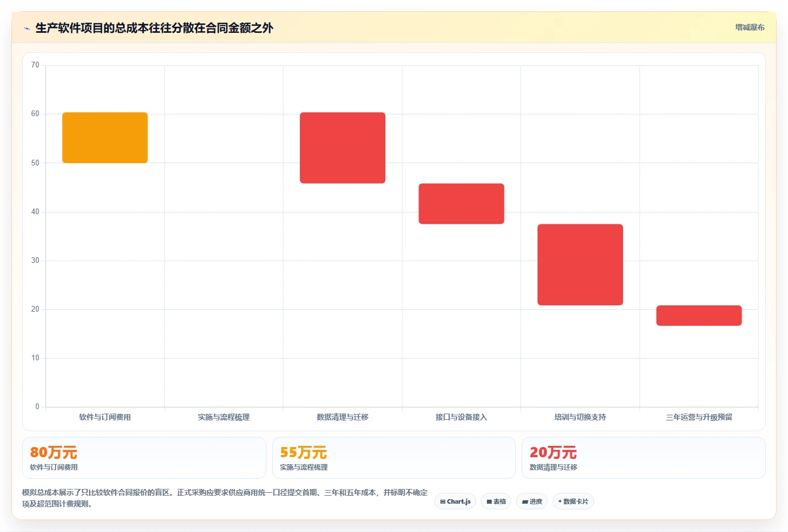Click the red 数据清理与迁移 bar
788x532 pixels.
[342, 148]
